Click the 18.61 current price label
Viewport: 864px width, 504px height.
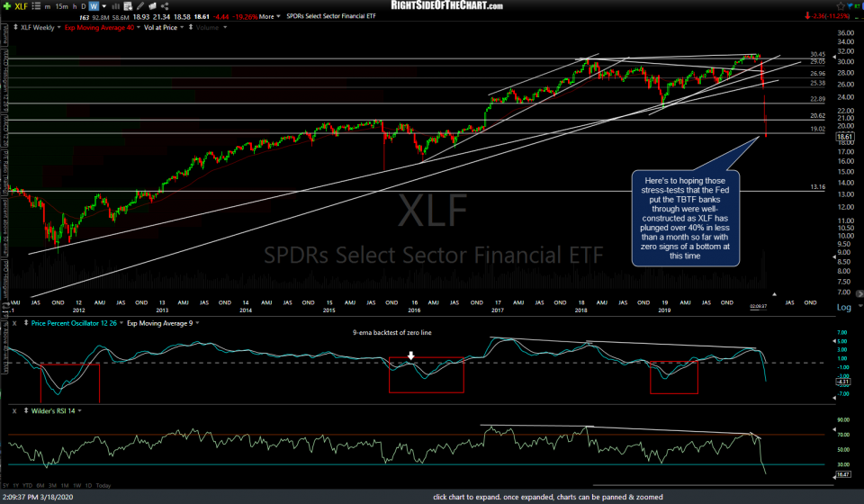(x=845, y=137)
